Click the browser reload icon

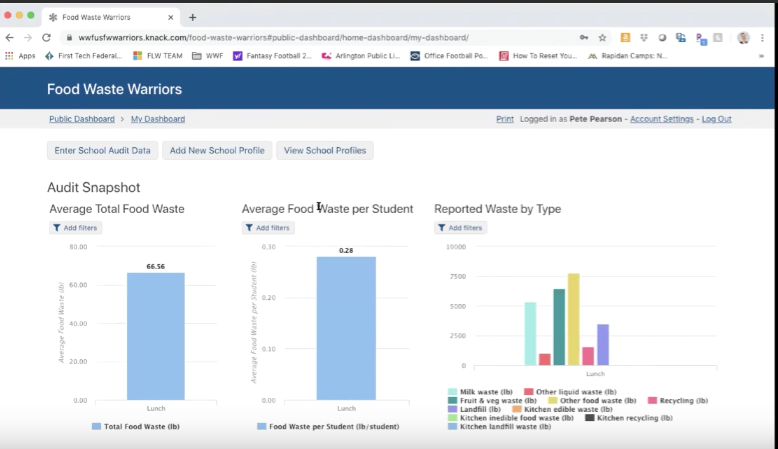(x=46, y=37)
